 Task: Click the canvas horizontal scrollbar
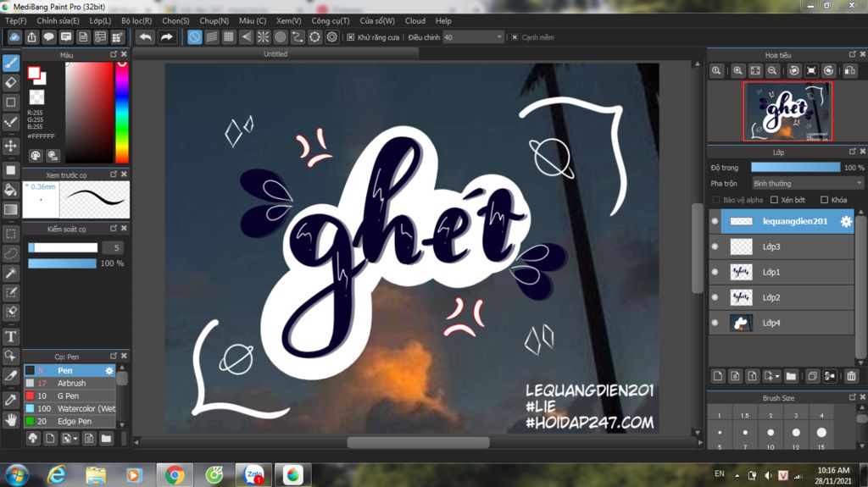[418, 442]
